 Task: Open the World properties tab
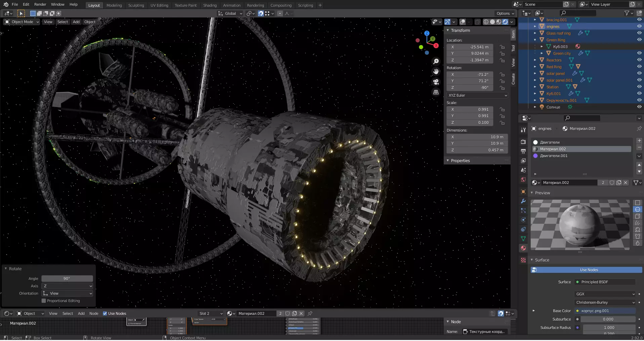523,180
